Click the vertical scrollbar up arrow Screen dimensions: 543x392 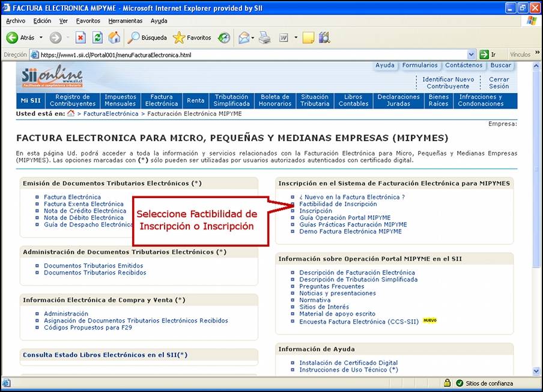point(536,65)
